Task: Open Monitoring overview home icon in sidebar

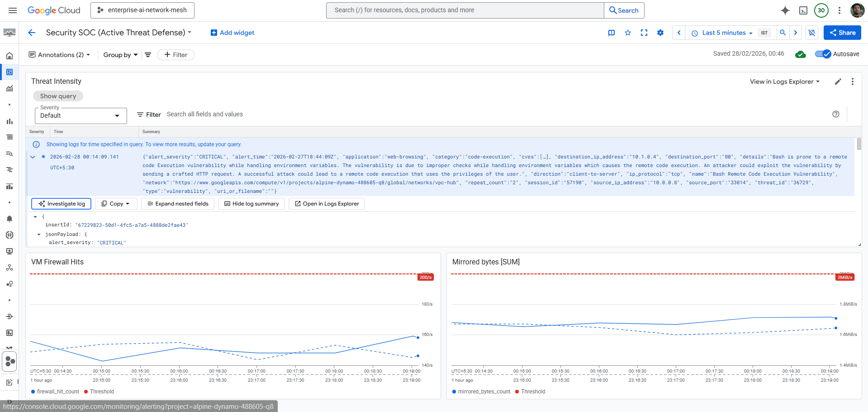Action: (x=9, y=56)
